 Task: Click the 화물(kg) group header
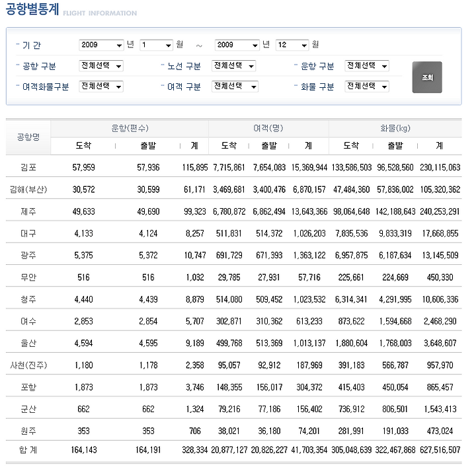(x=395, y=128)
